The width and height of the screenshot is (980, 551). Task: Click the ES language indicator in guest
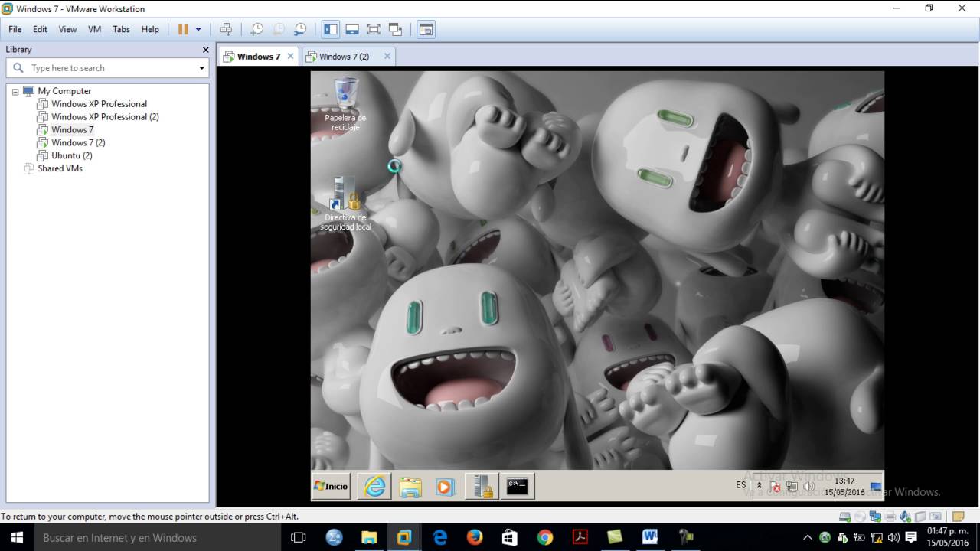coord(740,485)
